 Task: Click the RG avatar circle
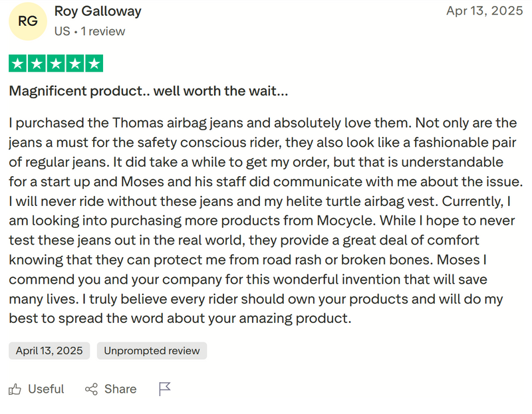coord(27,22)
